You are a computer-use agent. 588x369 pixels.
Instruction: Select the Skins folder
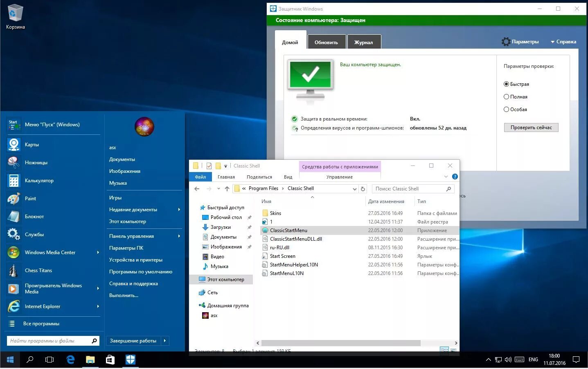[x=275, y=213]
